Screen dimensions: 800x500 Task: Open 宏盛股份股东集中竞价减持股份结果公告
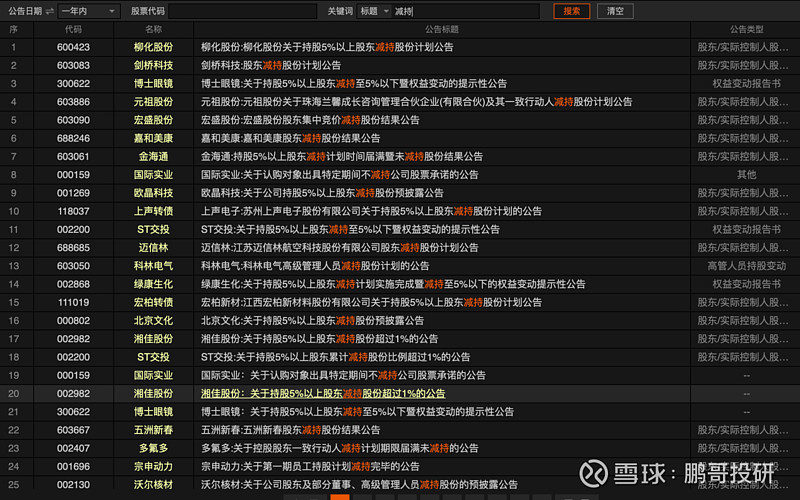(310, 120)
